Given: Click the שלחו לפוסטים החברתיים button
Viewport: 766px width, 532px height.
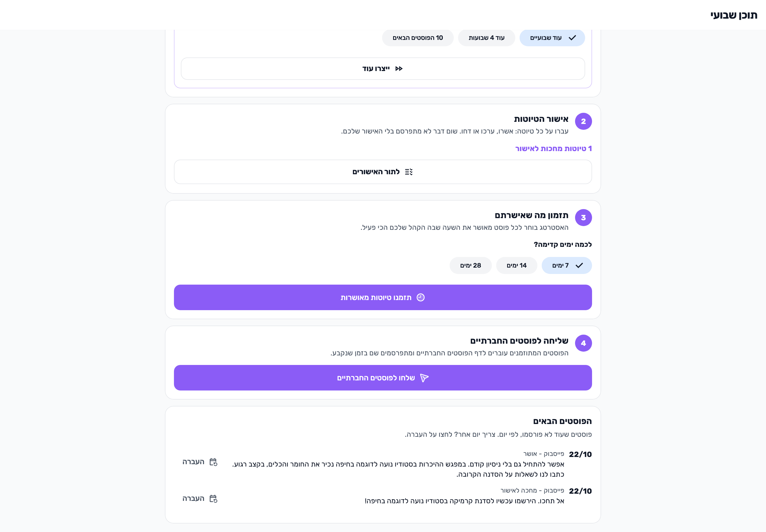Looking at the screenshot, I should [x=383, y=378].
